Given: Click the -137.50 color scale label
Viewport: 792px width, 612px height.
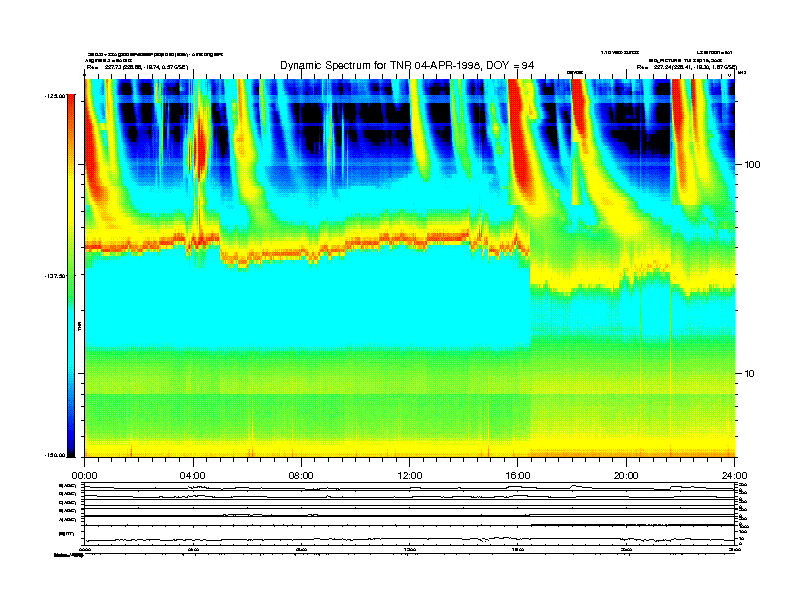Looking at the screenshot, I should 55,276.
